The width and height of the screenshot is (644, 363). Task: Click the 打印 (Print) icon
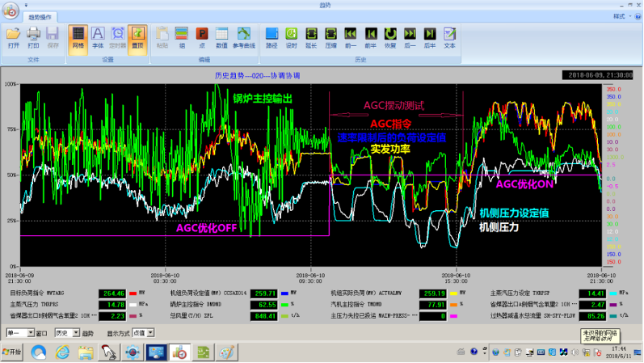[33, 37]
